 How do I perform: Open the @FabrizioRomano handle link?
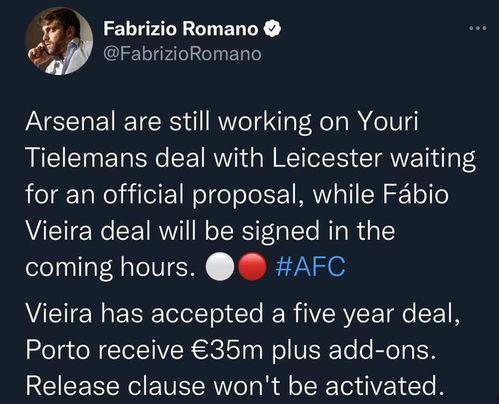coord(182,54)
